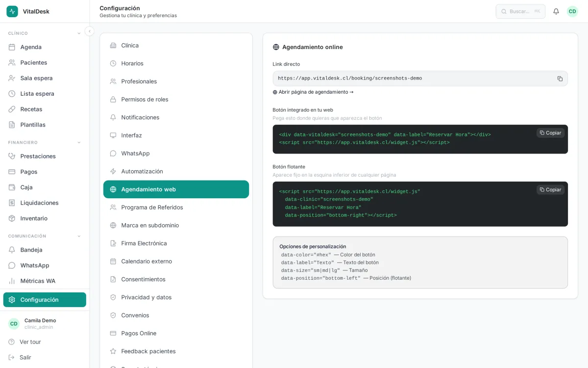The image size is (588, 368).
Task: Copy the embedded button code snippet
Action: pos(551,133)
